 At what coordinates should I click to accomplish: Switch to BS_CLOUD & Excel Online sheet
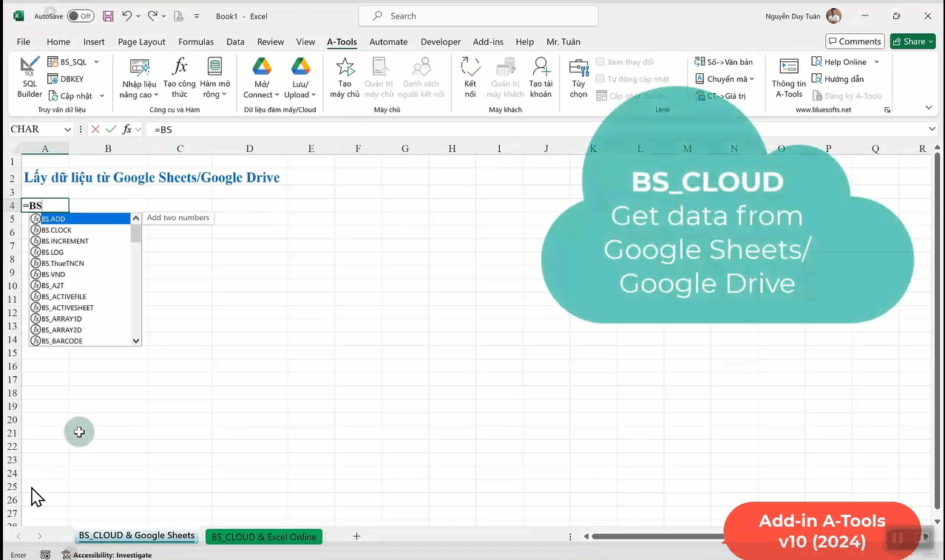point(264,537)
